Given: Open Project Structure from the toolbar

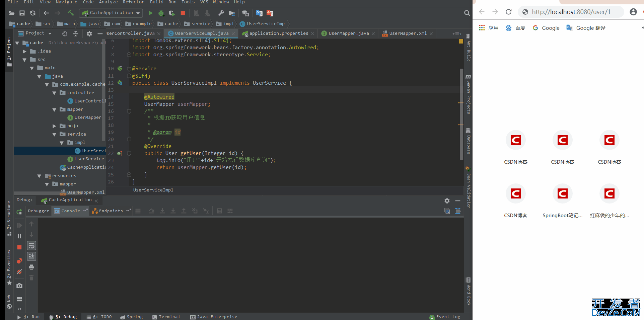Looking at the screenshot, I should coord(231,13).
